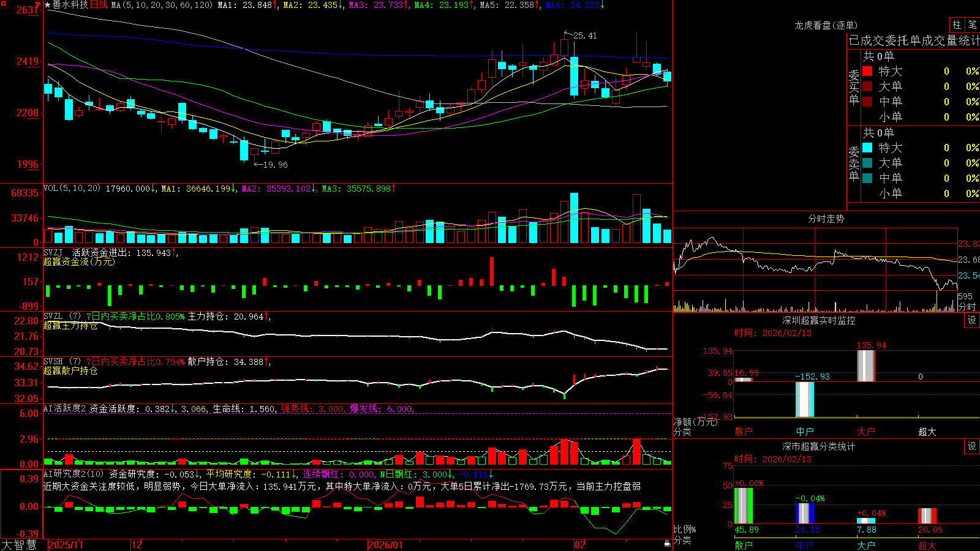Click the blue 中户 ratio bar 26.15
Viewport: 980px width, 551px height.
coord(805,514)
